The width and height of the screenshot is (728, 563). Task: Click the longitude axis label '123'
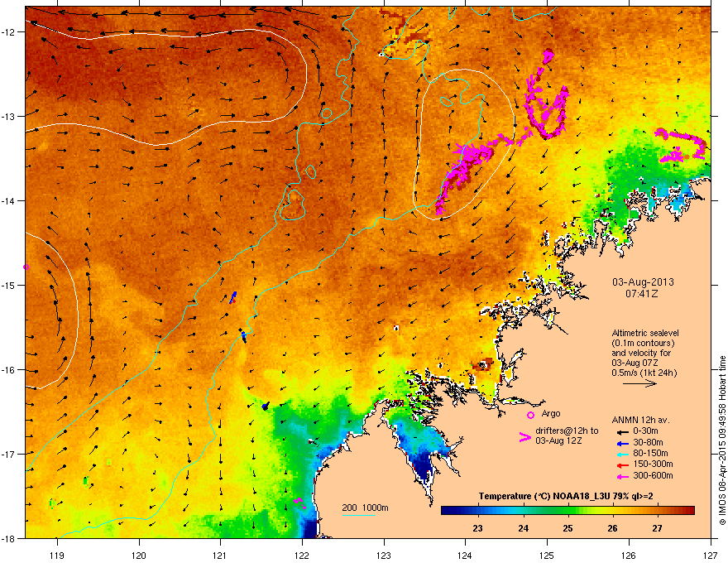click(x=384, y=555)
